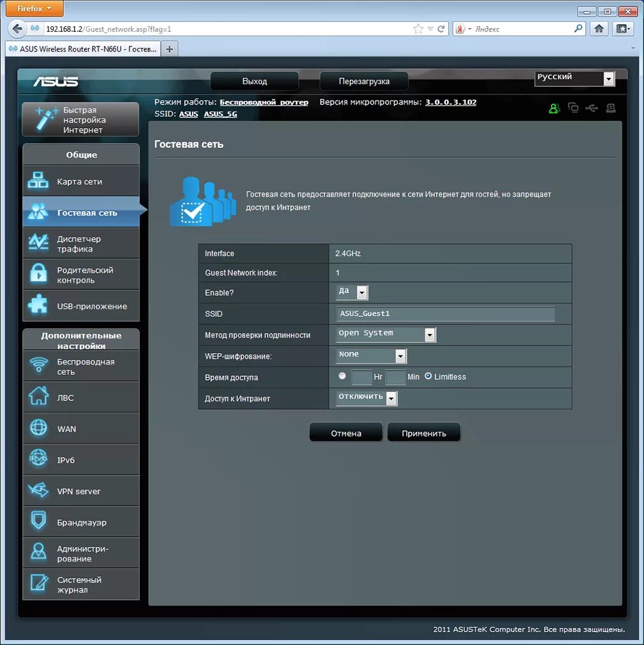Open the authentication method Open System dropdown
Viewport: 644px width, 645px height.
pyautogui.click(x=386, y=335)
